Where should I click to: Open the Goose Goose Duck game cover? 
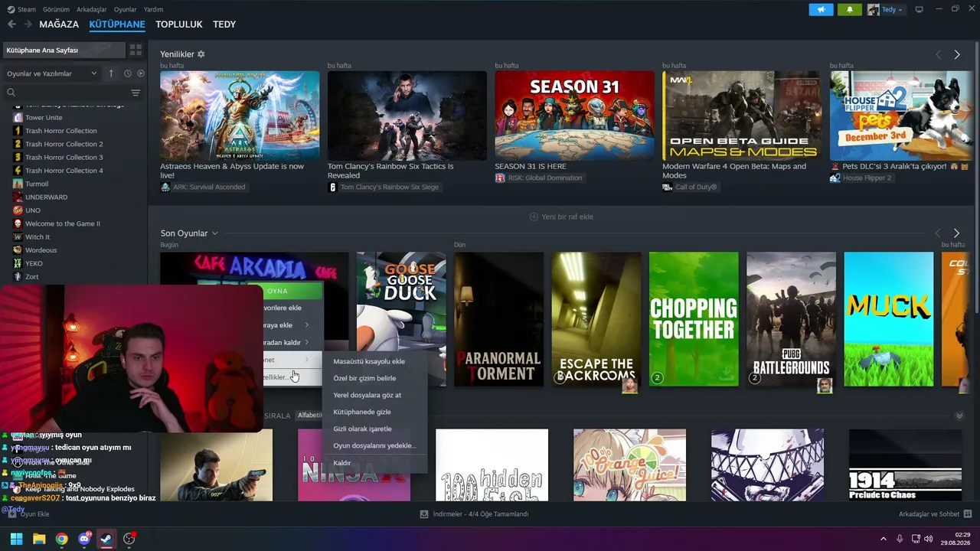401,319
